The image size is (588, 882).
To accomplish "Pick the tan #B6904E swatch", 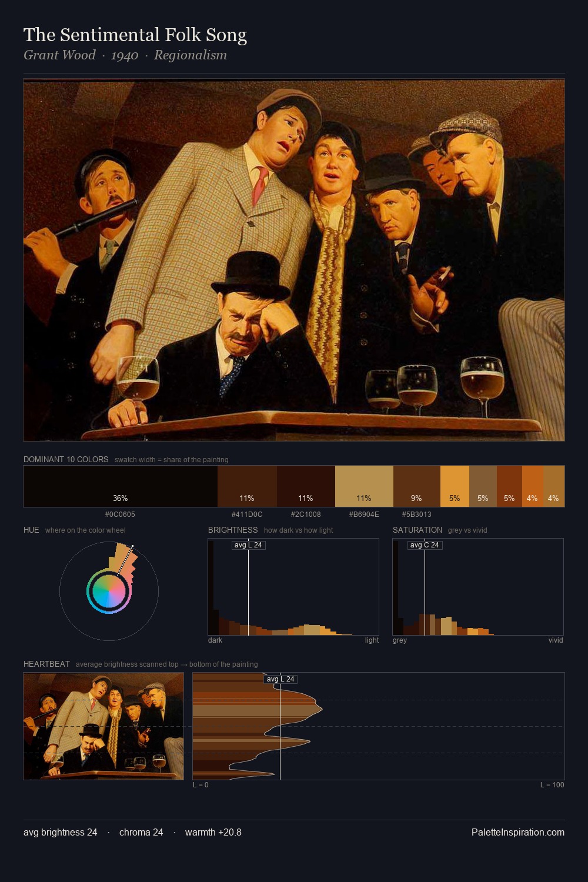I will pyautogui.click(x=364, y=486).
